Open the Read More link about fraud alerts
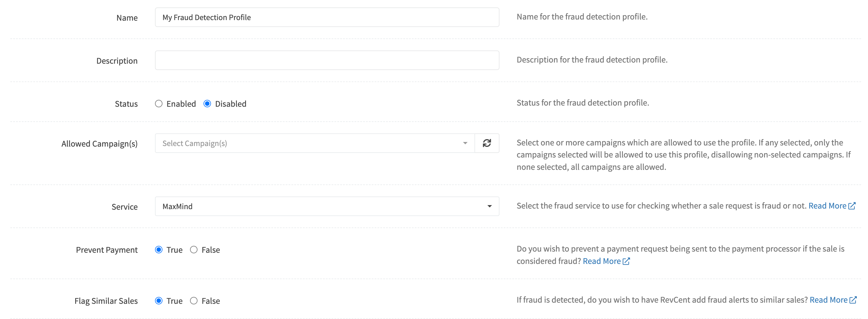This screenshot has height=319, width=868. point(829,299)
